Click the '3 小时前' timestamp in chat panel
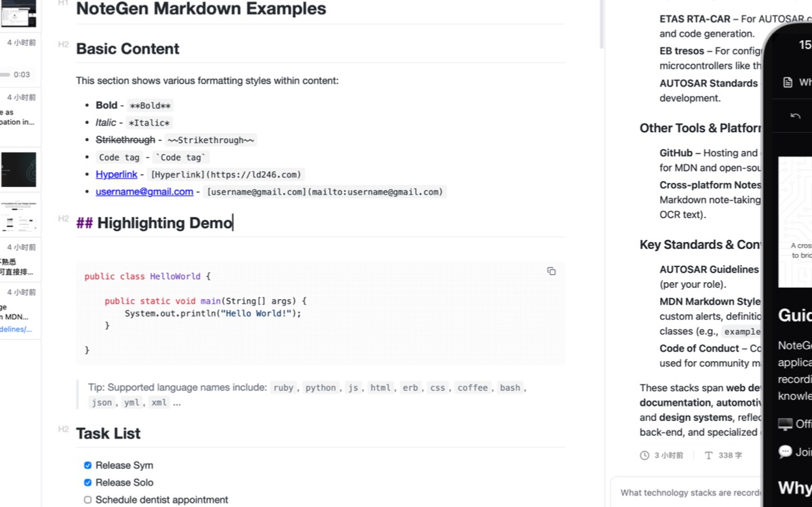Image resolution: width=812 pixels, height=507 pixels. point(669,455)
